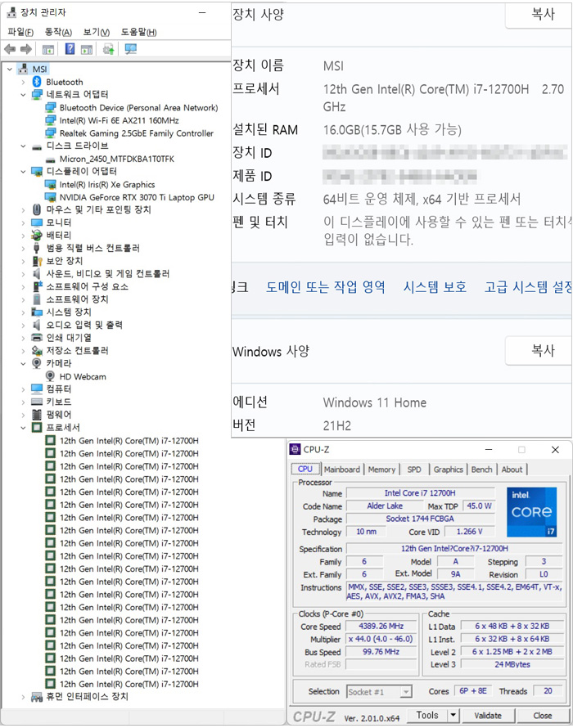573x728 pixels.
Task: Collapse the 프로세서 category
Action: point(23,428)
